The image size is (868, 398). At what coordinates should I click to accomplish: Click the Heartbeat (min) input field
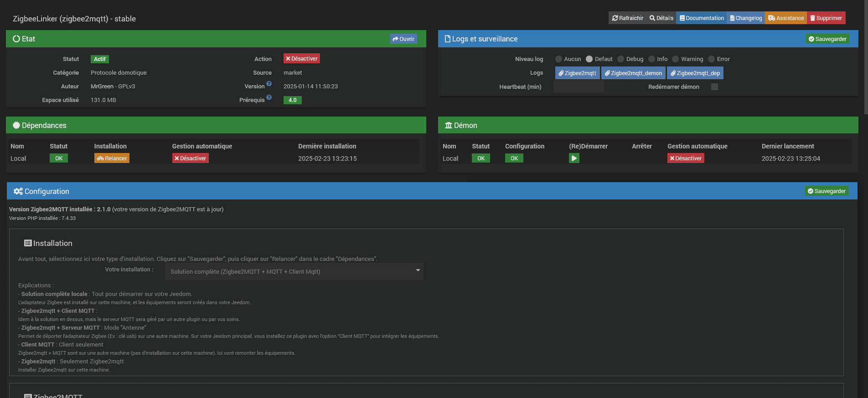point(579,87)
